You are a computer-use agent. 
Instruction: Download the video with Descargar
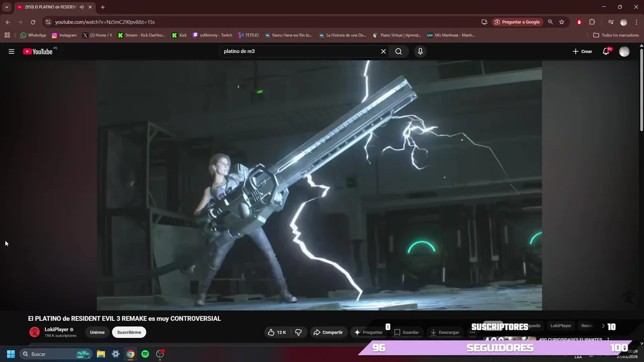445,332
